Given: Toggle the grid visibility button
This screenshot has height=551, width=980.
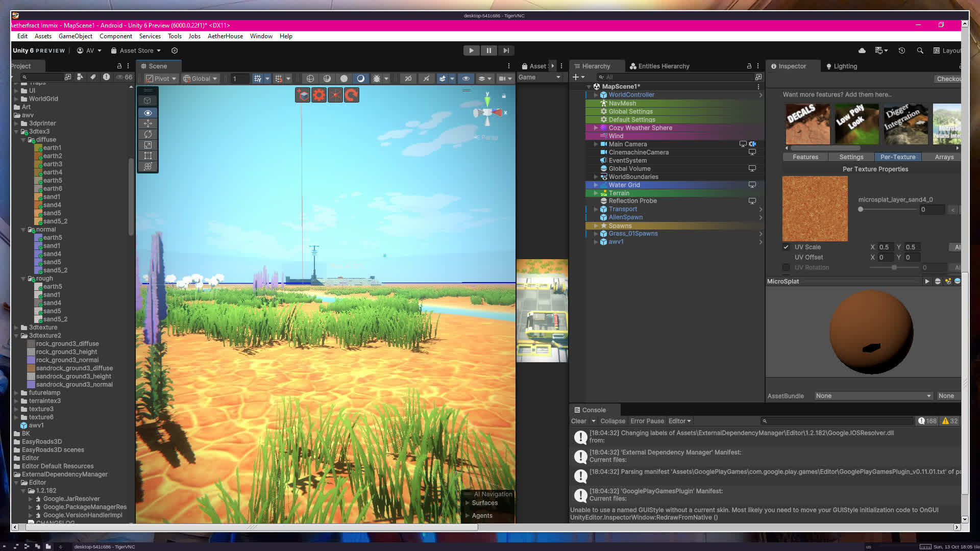Looking at the screenshot, I should pos(258,79).
